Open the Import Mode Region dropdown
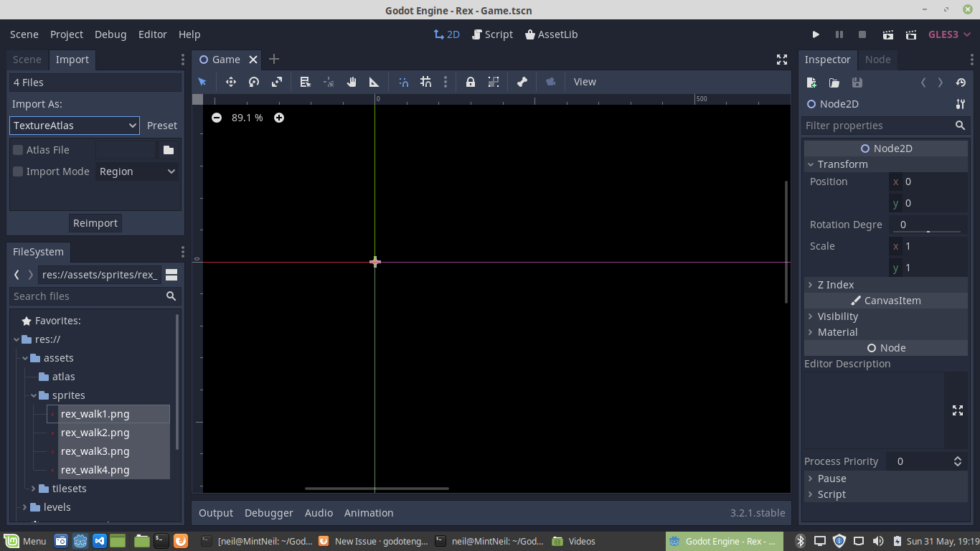Viewport: 980px width, 551px height. 137,171
